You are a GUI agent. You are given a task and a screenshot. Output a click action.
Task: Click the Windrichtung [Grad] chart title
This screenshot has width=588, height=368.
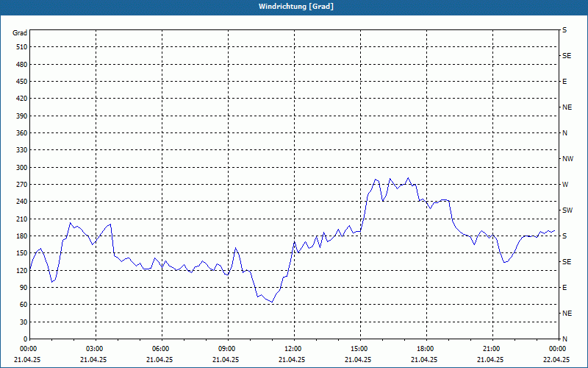tap(296, 7)
